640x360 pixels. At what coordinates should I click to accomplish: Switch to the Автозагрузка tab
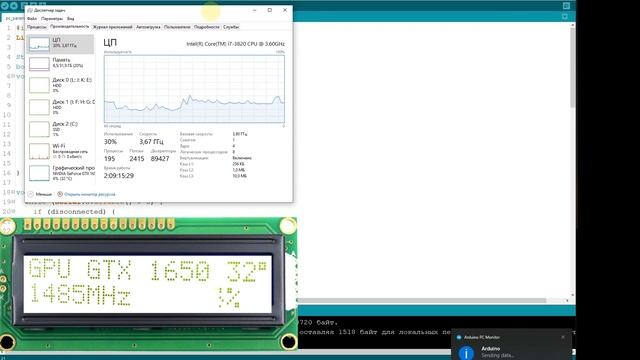click(x=148, y=27)
